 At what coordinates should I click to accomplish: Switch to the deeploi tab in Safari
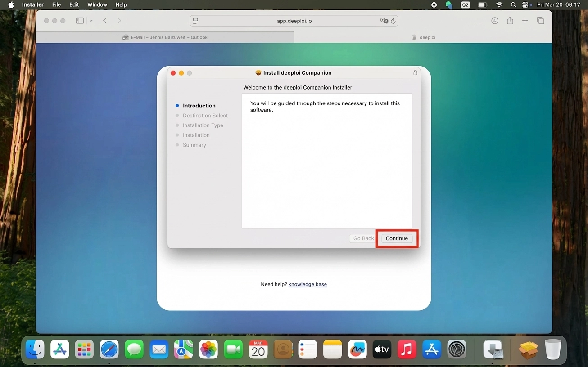(x=423, y=37)
